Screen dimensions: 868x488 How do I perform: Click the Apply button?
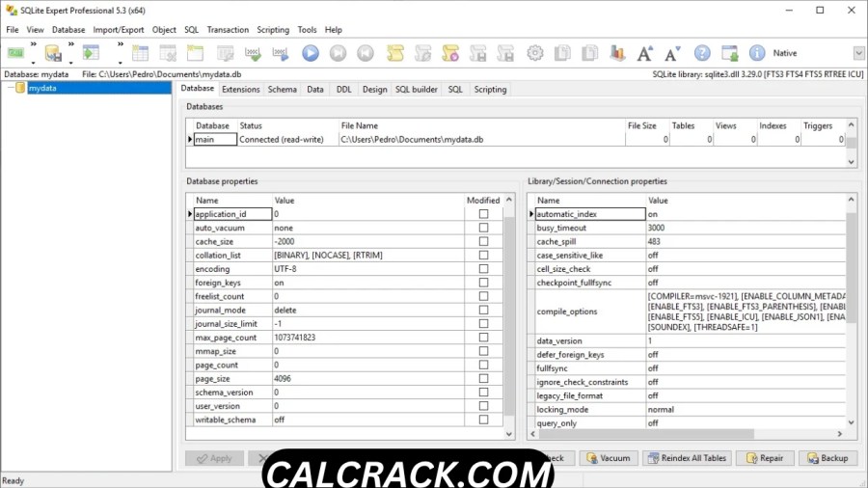(214, 458)
